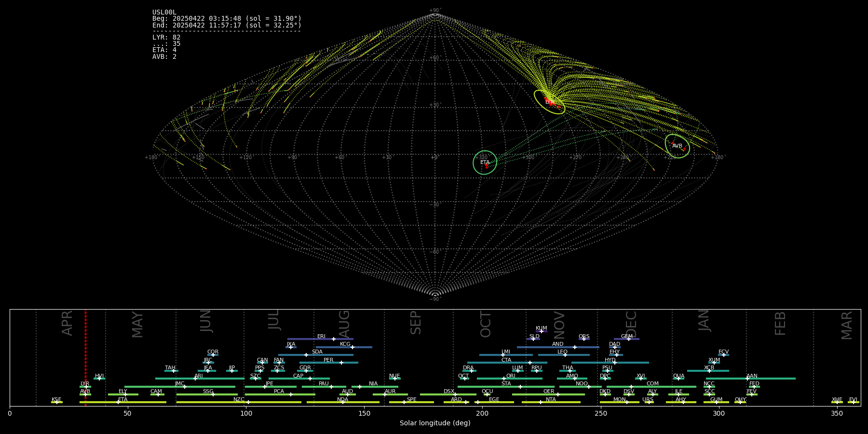The width and height of the screenshot is (868, 434).
Task: Click the +270 longitude label on sky map
Action: (x=575, y=157)
